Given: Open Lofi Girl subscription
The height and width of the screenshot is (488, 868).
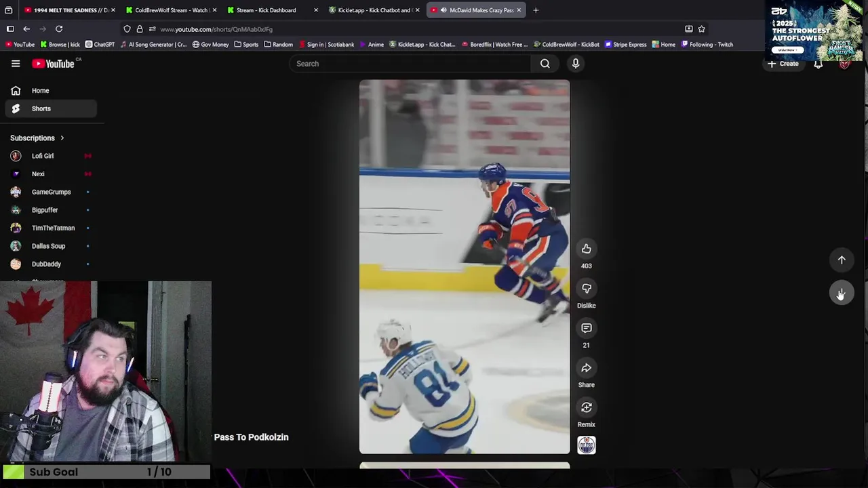Looking at the screenshot, I should tap(51, 156).
